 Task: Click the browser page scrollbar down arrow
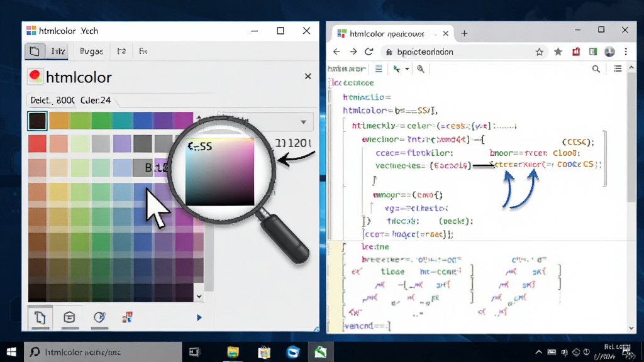pos(631,328)
